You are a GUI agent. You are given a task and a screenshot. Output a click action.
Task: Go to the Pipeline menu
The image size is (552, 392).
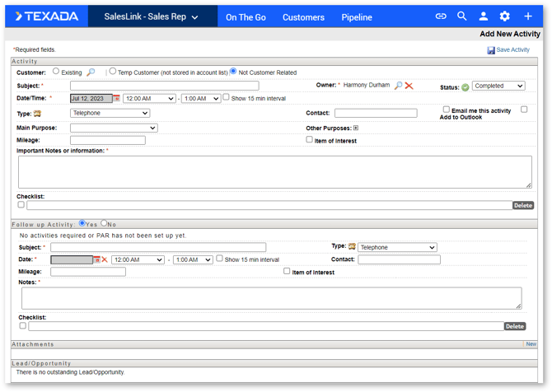tap(357, 17)
